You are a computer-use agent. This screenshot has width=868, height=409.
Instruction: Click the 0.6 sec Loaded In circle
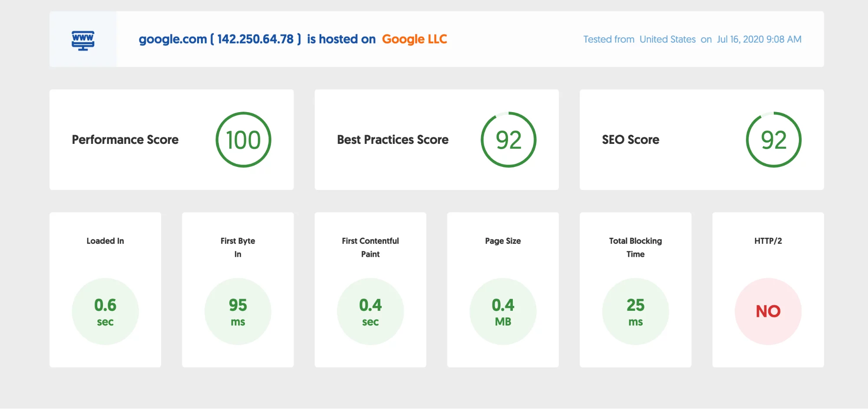(105, 312)
